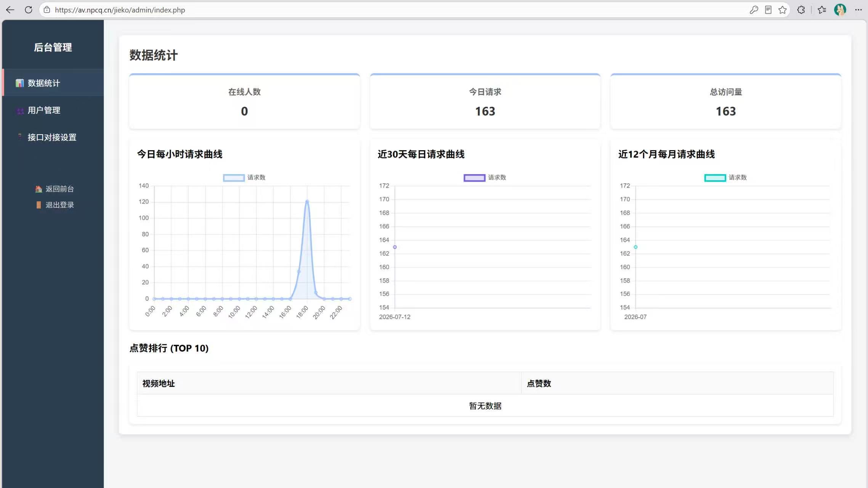Open the reader view icon in the address bar
Screen dimensions: 868x488
pos(768,10)
